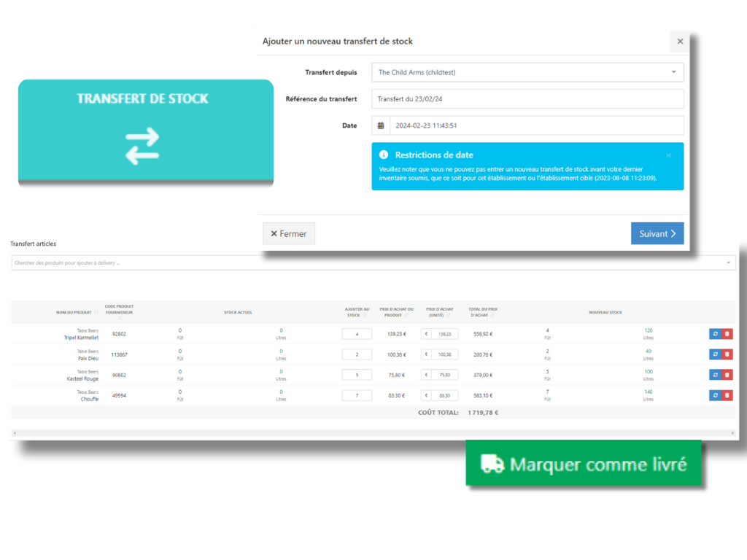Screen dimensions: 747x560
Task: Click the Stock actuel column header
Action: point(238,312)
